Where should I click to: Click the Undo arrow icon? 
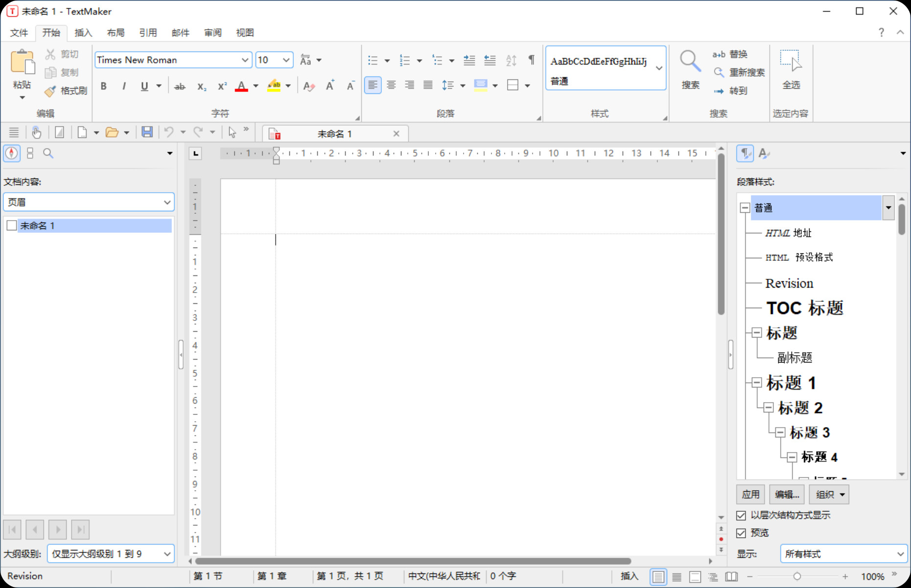point(169,132)
